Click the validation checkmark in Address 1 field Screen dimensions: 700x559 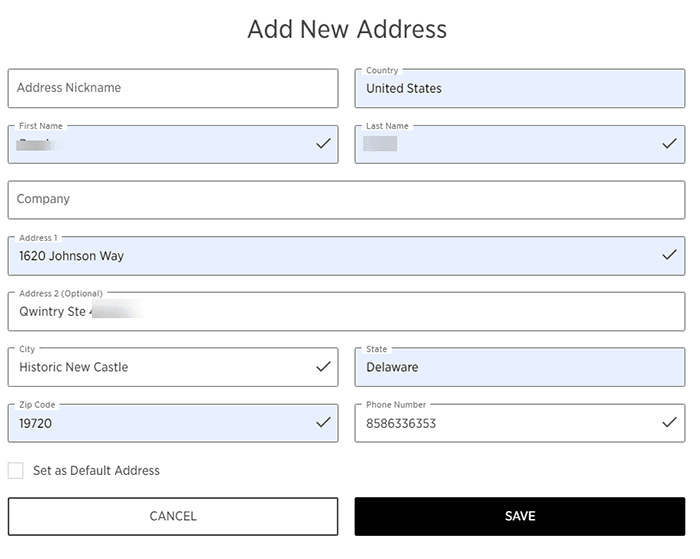click(670, 256)
